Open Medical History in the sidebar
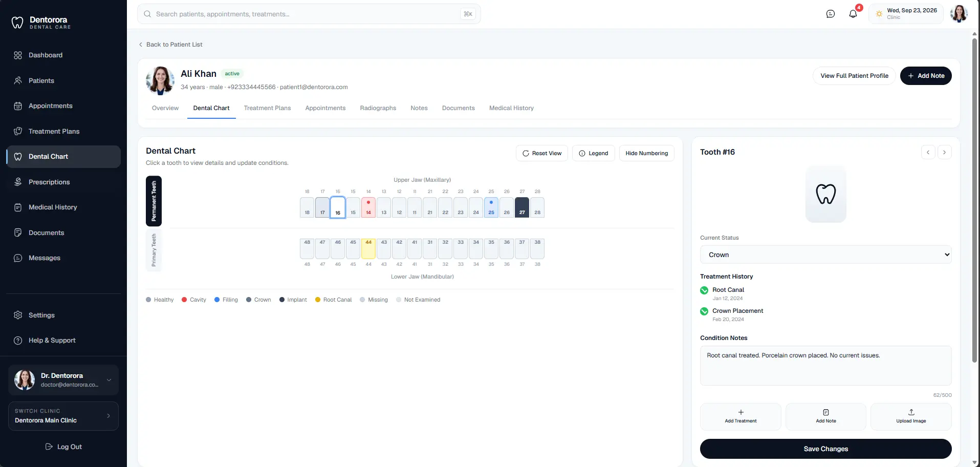Screen dimensions: 980x467 point(63,207)
